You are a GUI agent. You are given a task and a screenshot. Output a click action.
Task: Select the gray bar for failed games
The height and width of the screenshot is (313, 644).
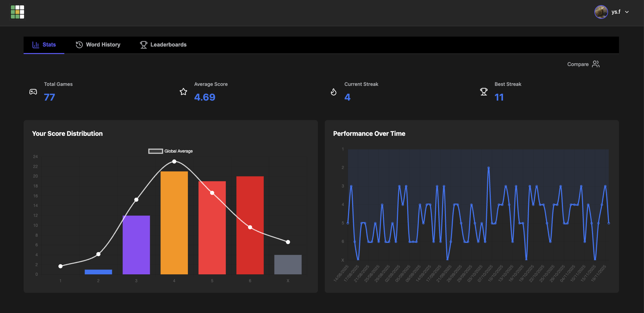pyautogui.click(x=288, y=264)
